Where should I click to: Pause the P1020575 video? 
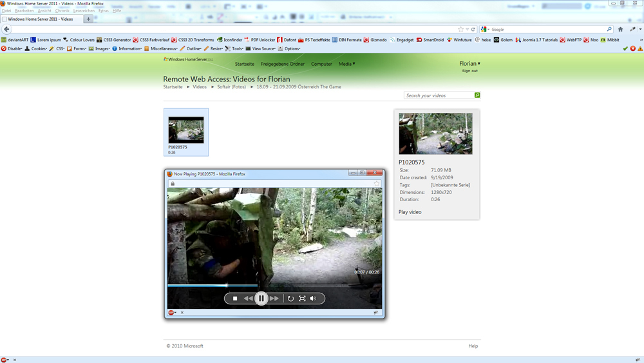261,299
